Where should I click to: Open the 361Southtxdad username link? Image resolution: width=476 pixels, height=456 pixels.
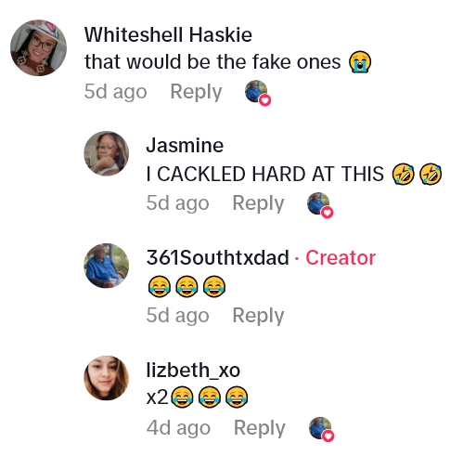click(x=217, y=257)
